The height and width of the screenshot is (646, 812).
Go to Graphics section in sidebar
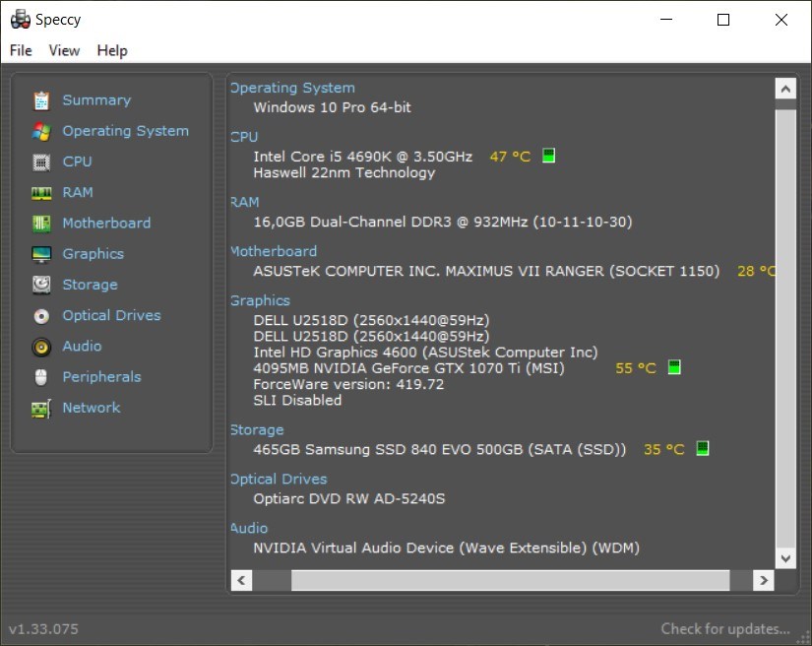[x=94, y=254]
